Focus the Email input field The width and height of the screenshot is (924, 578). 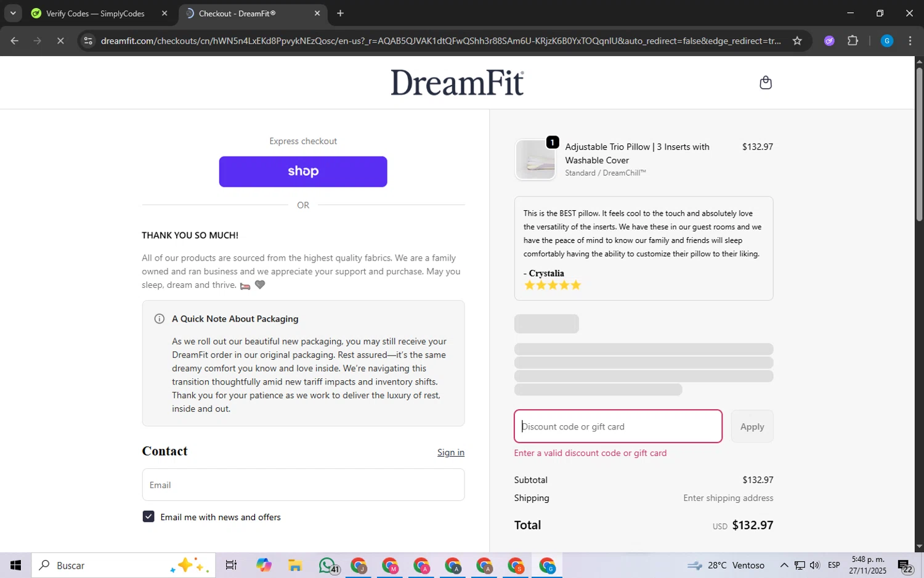coord(303,484)
